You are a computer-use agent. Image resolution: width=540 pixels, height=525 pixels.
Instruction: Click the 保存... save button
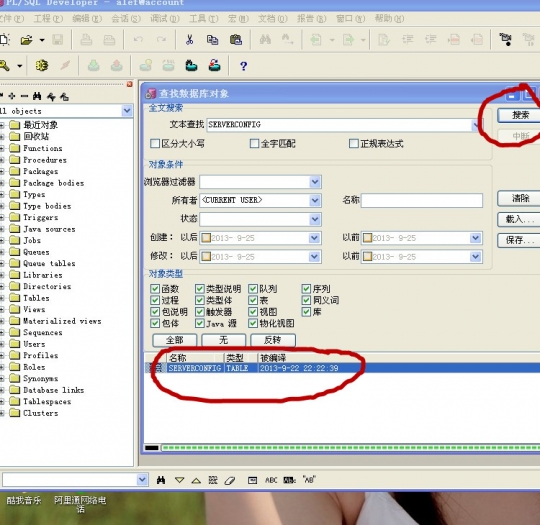click(x=519, y=240)
